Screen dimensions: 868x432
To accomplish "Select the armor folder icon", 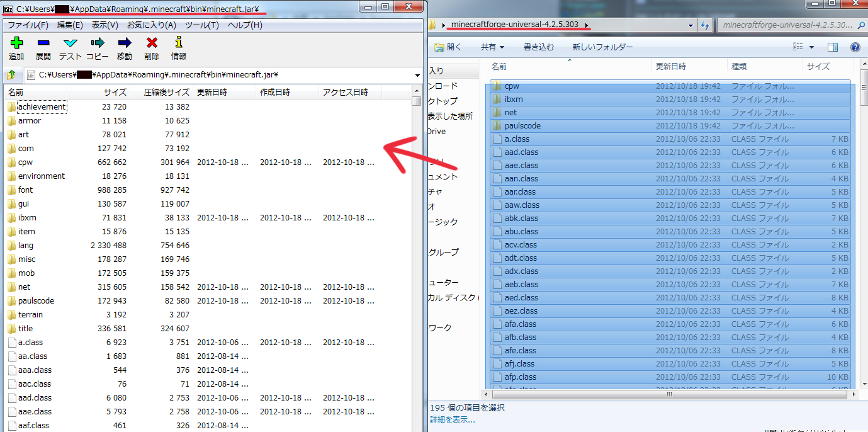I will 11,120.
